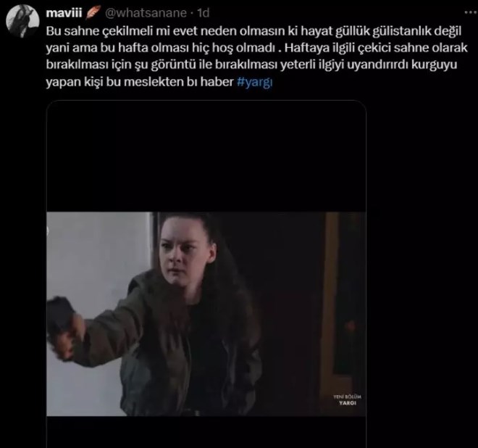
Task: Open maviii's profile avatar picture
Action: pyautogui.click(x=22, y=21)
